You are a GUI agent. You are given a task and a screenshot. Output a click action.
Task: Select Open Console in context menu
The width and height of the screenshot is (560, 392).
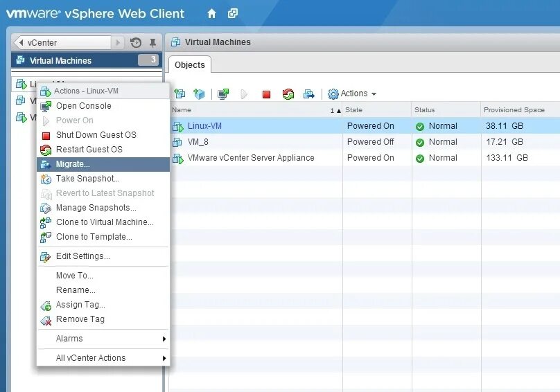coord(103,106)
